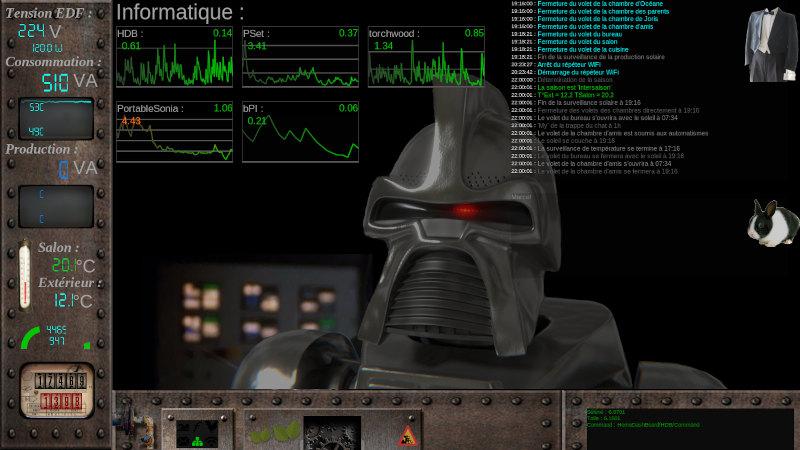Viewport: 800px width, 450px height.
Task: Click the Production mini graph display
Action: pyautogui.click(x=56, y=205)
